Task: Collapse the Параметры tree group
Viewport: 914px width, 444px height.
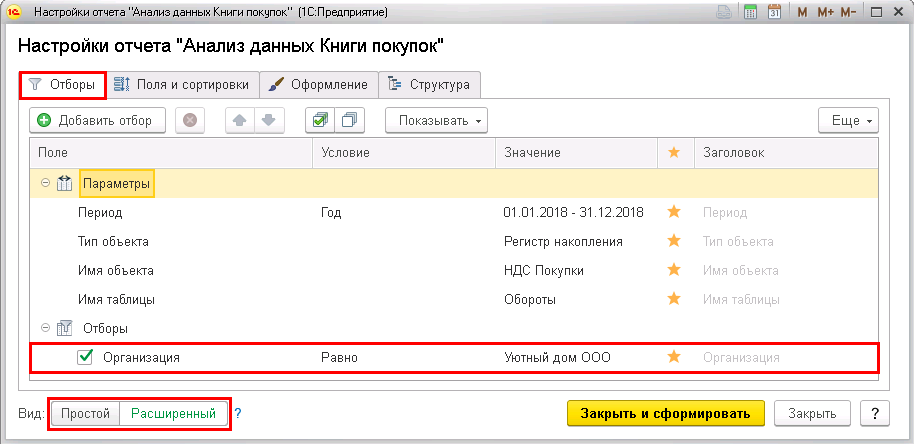Action: [45, 184]
